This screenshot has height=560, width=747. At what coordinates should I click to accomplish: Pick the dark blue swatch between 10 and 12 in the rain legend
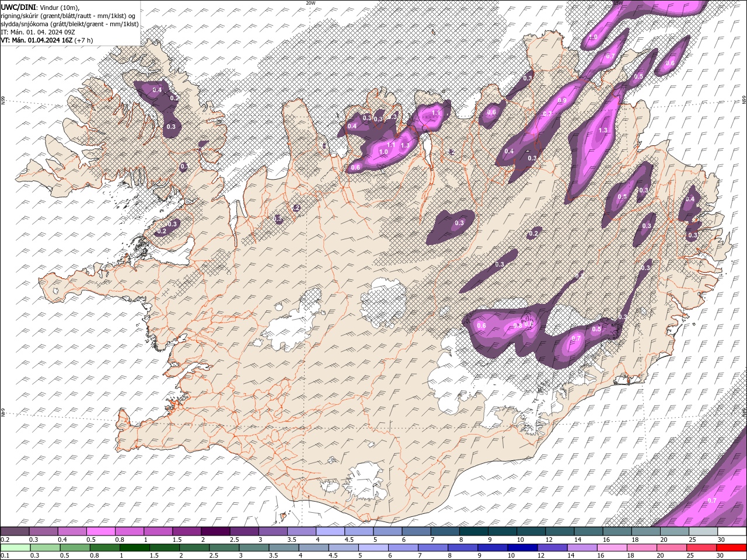522,548
